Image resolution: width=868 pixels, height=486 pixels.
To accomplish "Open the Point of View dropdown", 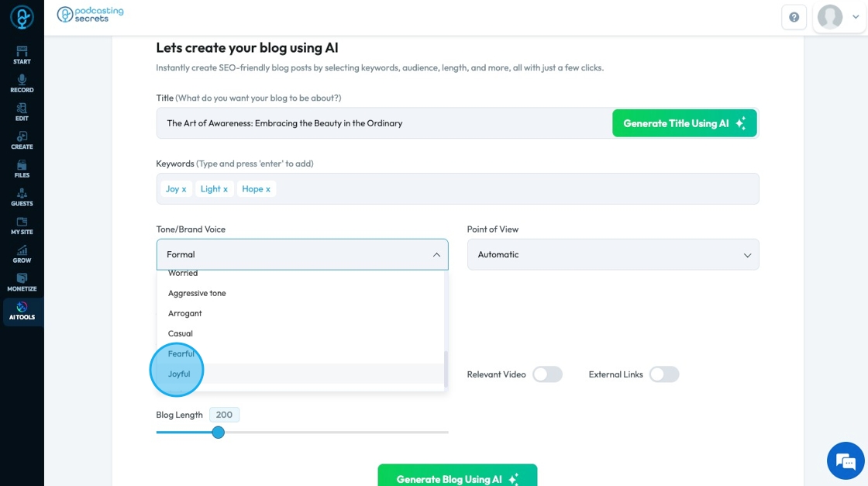I will (613, 254).
